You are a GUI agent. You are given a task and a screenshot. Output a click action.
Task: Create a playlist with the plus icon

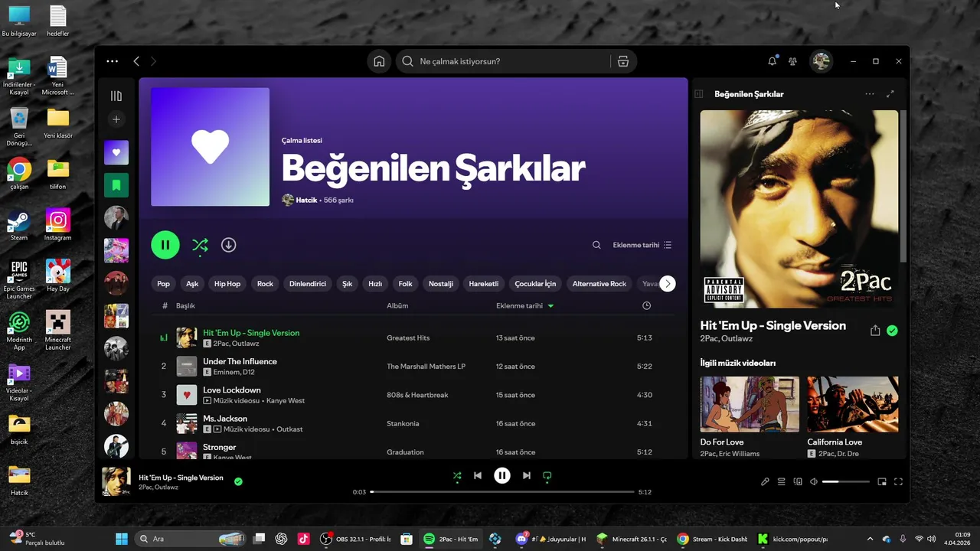(116, 119)
